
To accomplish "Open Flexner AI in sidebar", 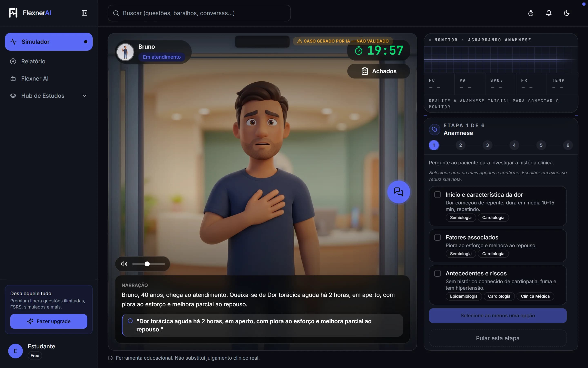I will coord(49,78).
